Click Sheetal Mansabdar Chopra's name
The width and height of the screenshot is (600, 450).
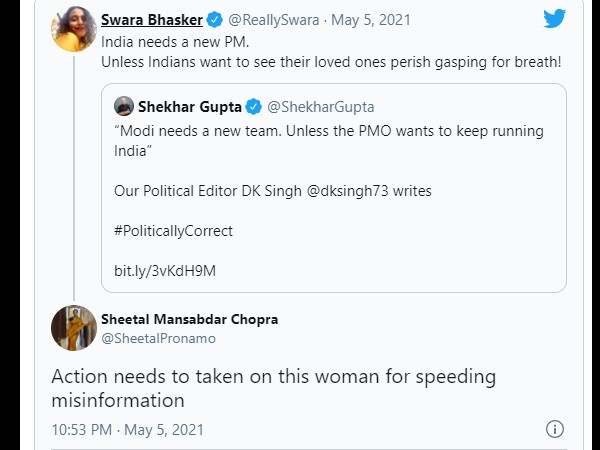[189, 319]
